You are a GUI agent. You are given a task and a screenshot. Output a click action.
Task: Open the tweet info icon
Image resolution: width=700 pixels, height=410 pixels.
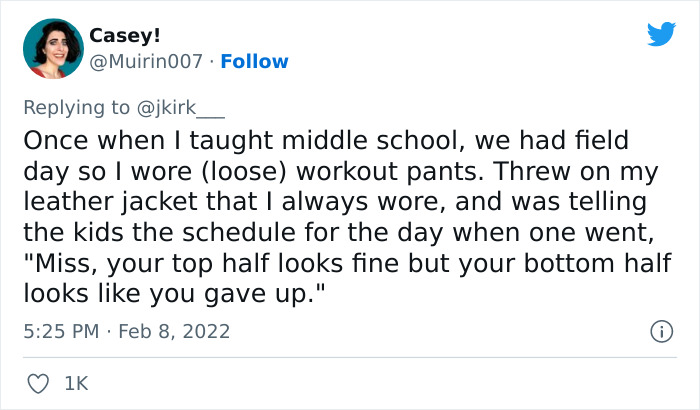(660, 330)
